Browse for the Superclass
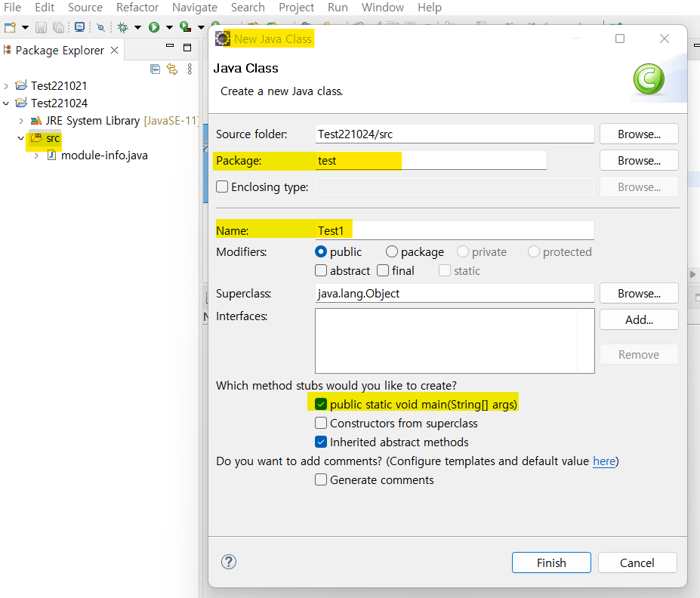Viewport: 700px width, 598px height. (x=639, y=293)
